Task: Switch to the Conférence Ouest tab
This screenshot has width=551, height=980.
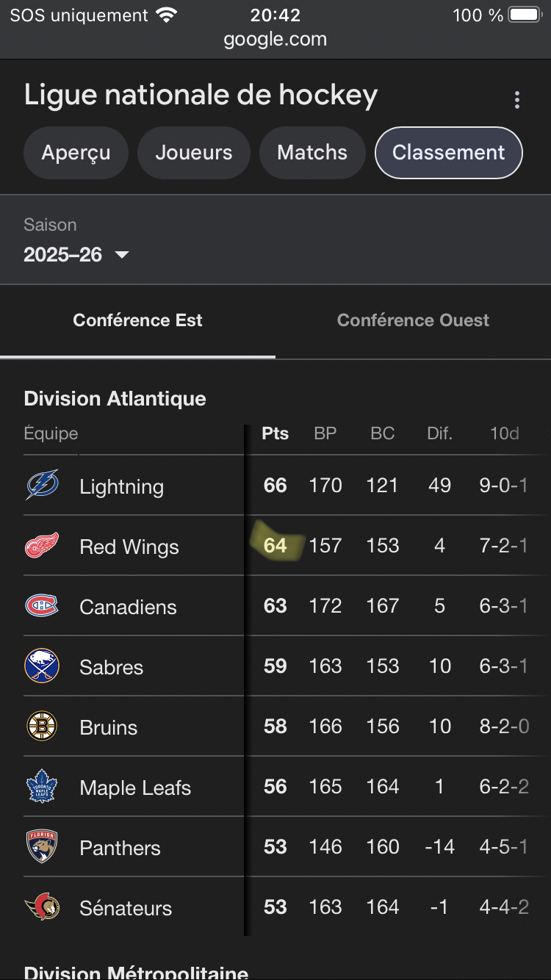Action: [413, 320]
